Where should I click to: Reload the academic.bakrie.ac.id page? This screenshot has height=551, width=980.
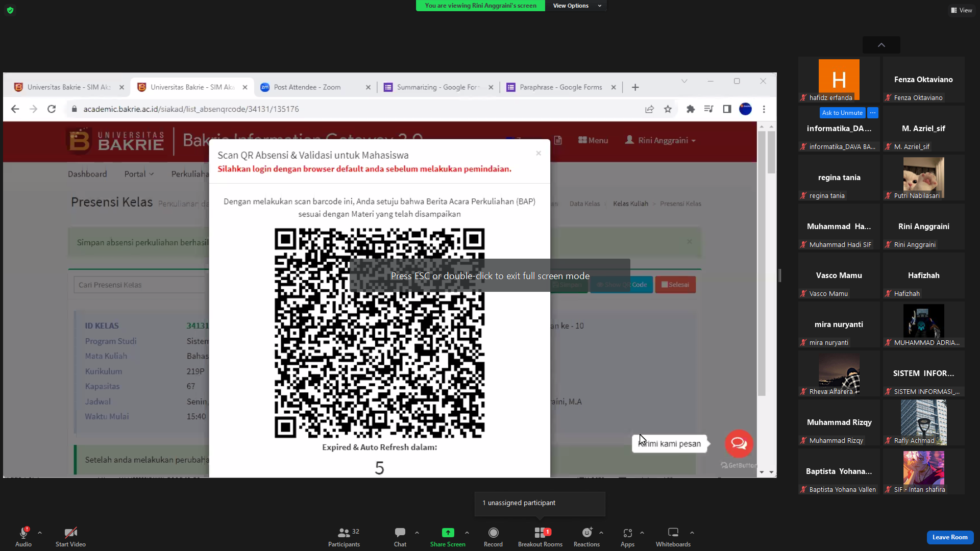tap(52, 109)
